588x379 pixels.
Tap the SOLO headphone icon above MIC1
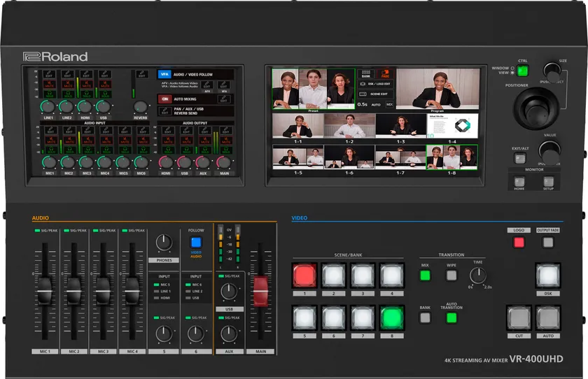49,149
